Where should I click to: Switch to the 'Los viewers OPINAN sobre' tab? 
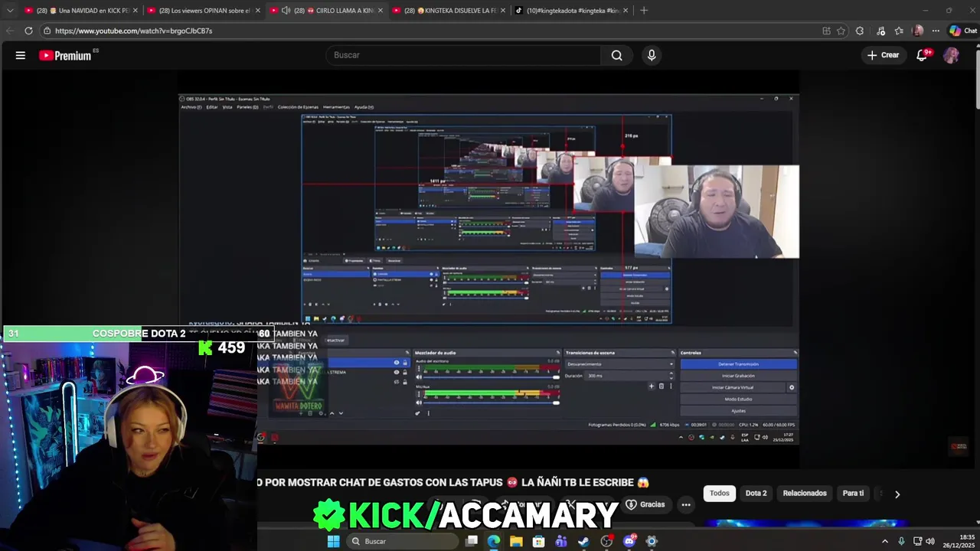tap(204, 11)
